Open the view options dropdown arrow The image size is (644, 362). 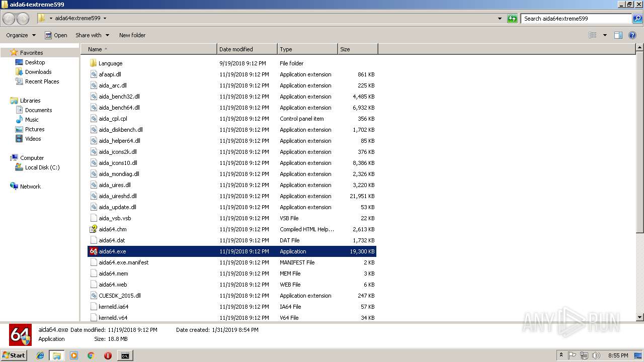pyautogui.click(x=605, y=35)
